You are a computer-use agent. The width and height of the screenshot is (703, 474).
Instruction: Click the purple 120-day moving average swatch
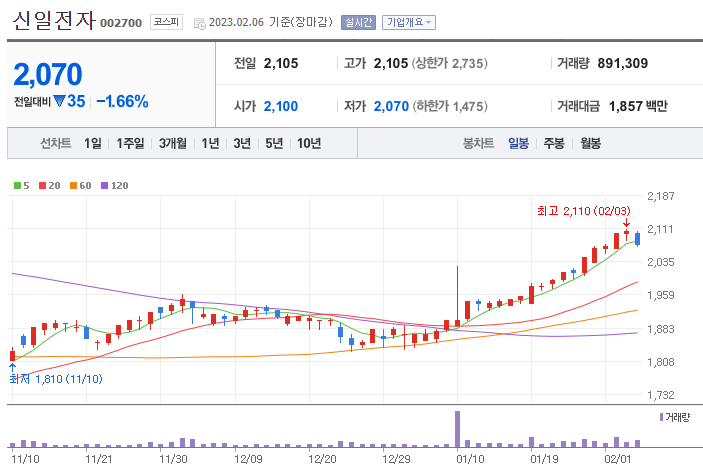pyautogui.click(x=104, y=186)
